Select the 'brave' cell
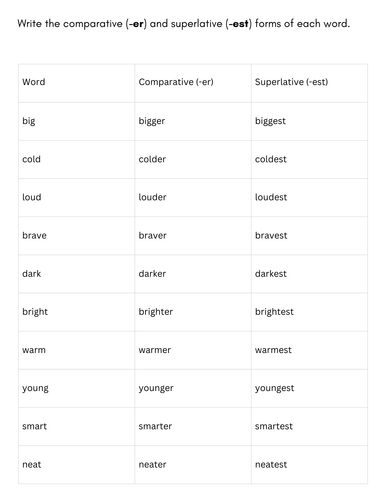Viewport: 386px width, 500px height. [77, 236]
